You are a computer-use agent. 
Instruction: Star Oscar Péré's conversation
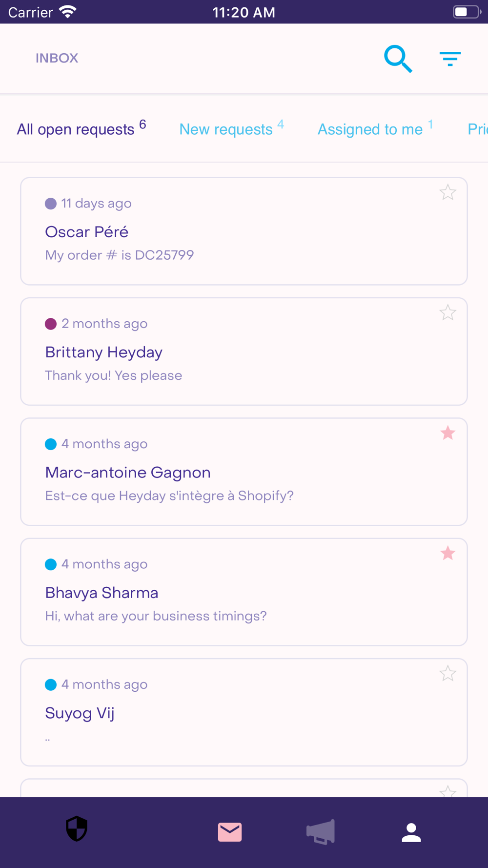tap(447, 192)
